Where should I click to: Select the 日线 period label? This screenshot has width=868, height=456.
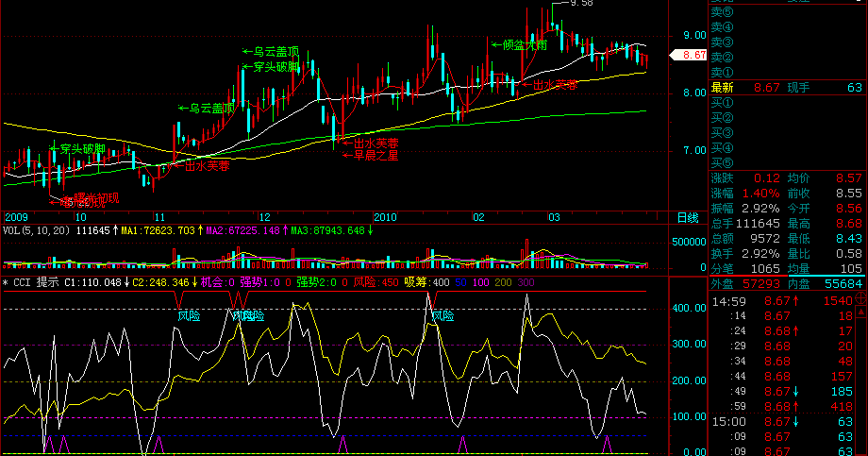pos(688,218)
